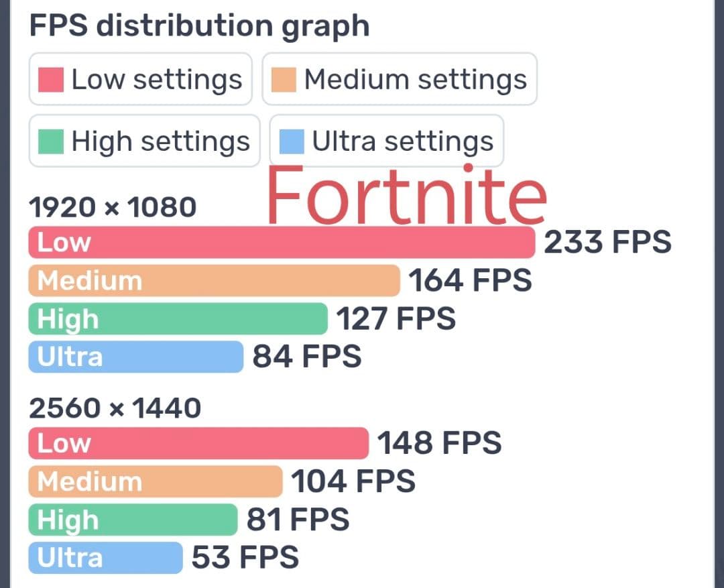724x588 pixels.
Task: Click the orange Medium settings color swatch
Action: (284, 80)
